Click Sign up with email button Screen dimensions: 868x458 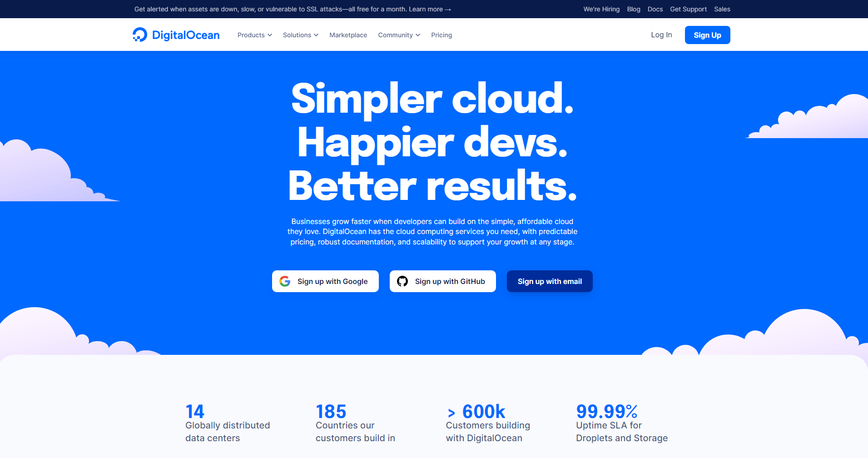pos(550,281)
